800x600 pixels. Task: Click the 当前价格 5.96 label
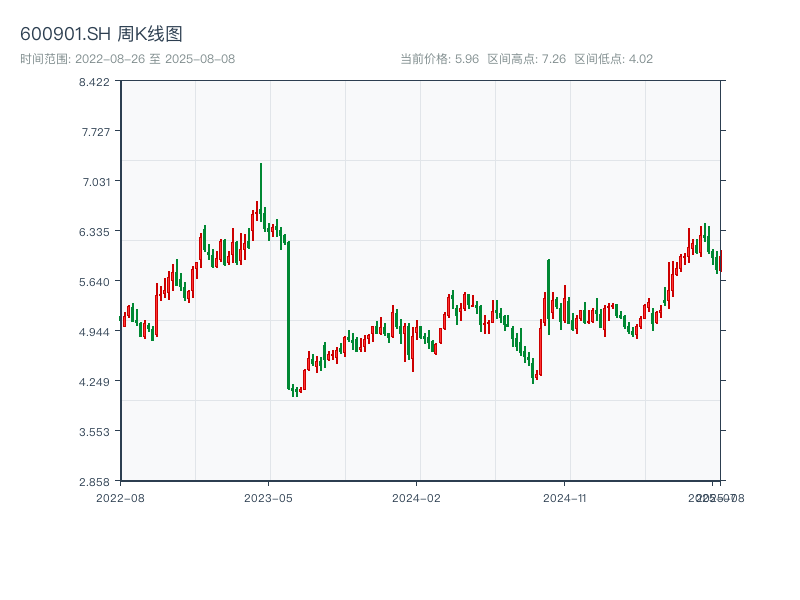point(439,59)
